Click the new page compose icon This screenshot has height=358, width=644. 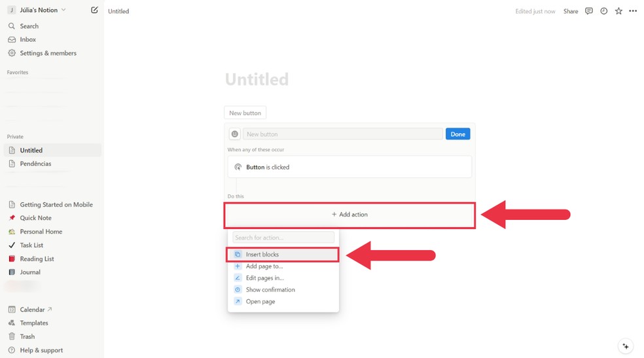coord(94,10)
